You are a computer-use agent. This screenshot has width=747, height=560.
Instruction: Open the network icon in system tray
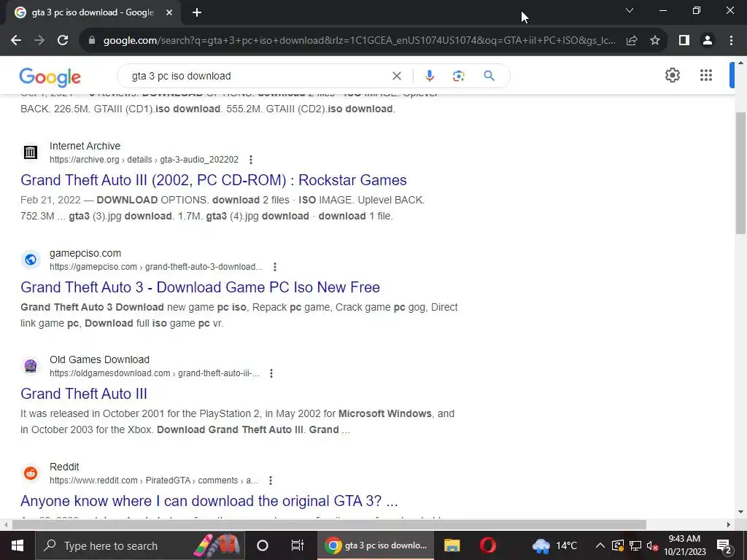click(x=635, y=545)
